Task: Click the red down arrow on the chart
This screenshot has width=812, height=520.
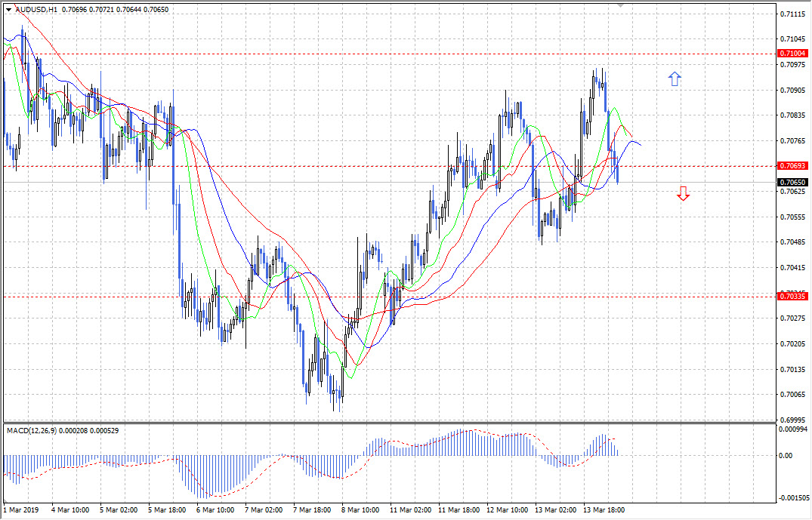Action: pyautogui.click(x=683, y=193)
